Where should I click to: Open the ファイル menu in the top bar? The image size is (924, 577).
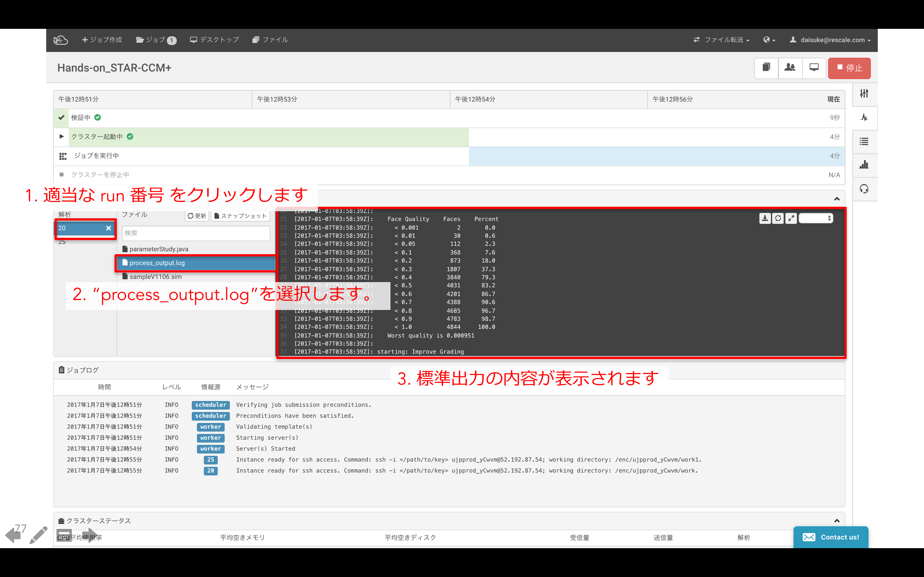click(270, 40)
